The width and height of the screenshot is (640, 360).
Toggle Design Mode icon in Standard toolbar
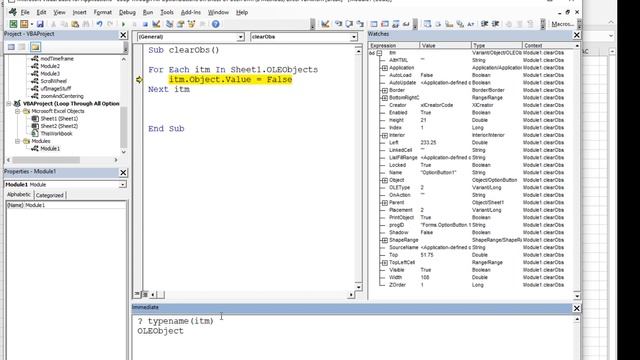pyautogui.click(x=156, y=24)
